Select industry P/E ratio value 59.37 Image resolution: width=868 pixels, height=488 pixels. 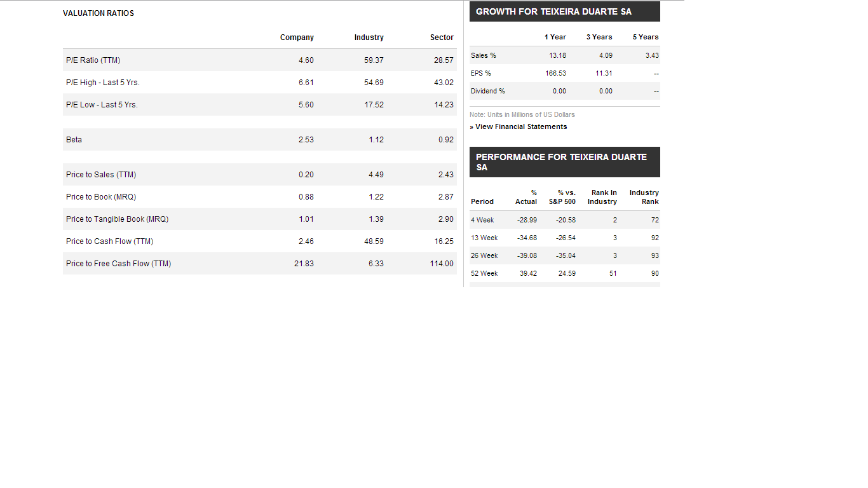click(x=374, y=60)
